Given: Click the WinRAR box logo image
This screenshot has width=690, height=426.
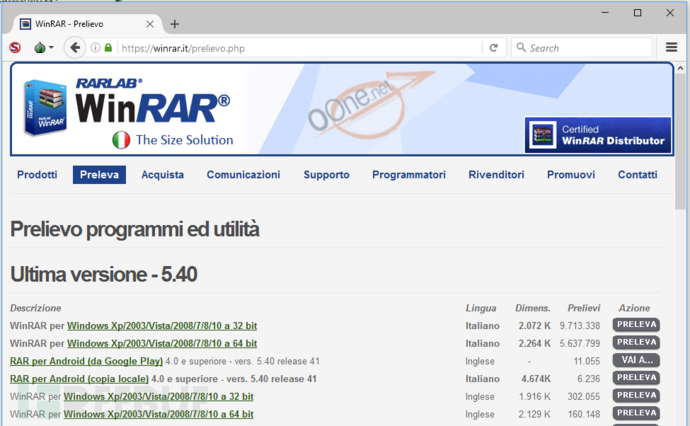Looking at the screenshot, I should click(45, 108).
